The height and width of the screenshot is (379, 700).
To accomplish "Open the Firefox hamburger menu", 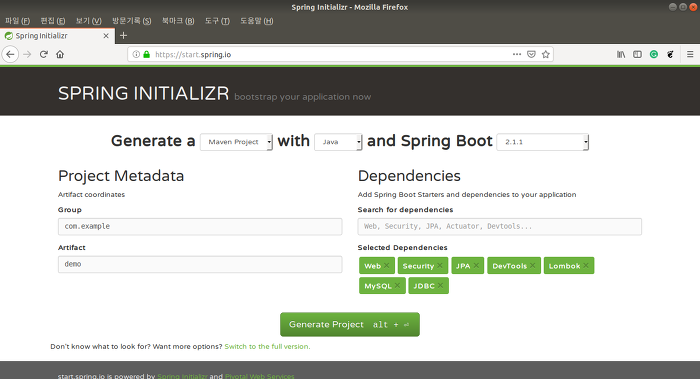I will point(690,54).
